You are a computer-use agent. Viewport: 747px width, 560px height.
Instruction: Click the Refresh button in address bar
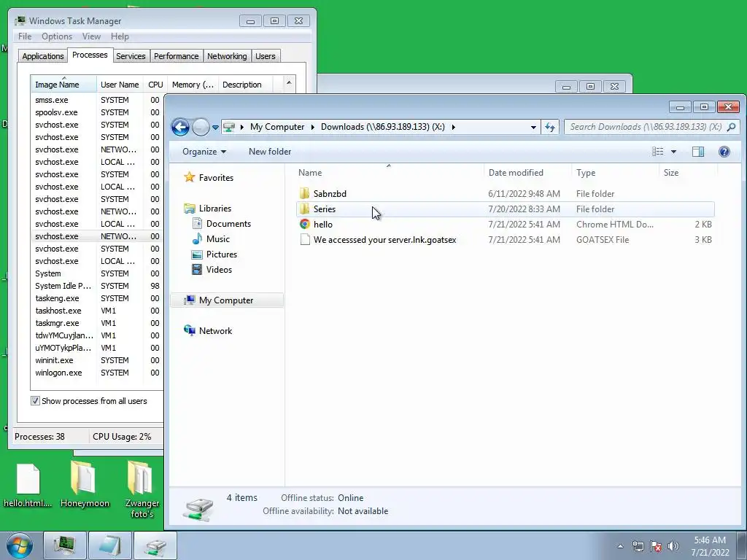point(550,127)
